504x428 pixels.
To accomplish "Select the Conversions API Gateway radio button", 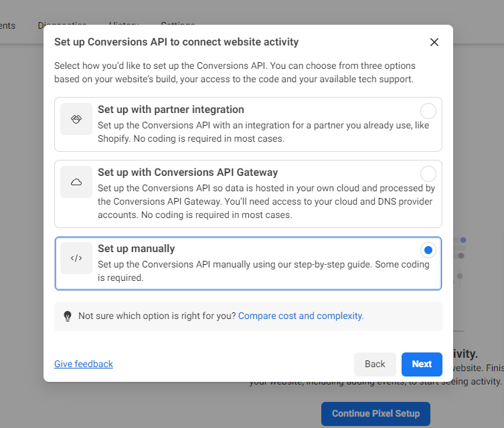I will 428,174.
